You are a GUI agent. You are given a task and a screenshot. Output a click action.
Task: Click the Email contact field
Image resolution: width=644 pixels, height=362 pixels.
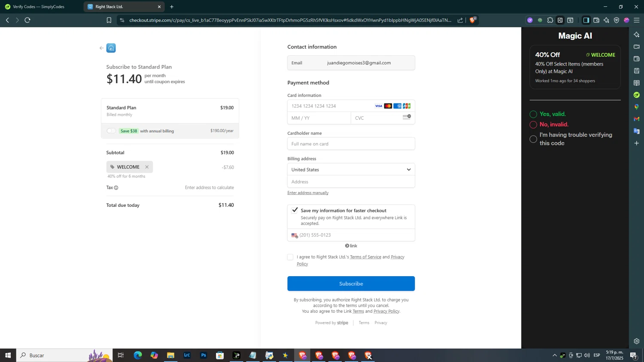tap(351, 63)
